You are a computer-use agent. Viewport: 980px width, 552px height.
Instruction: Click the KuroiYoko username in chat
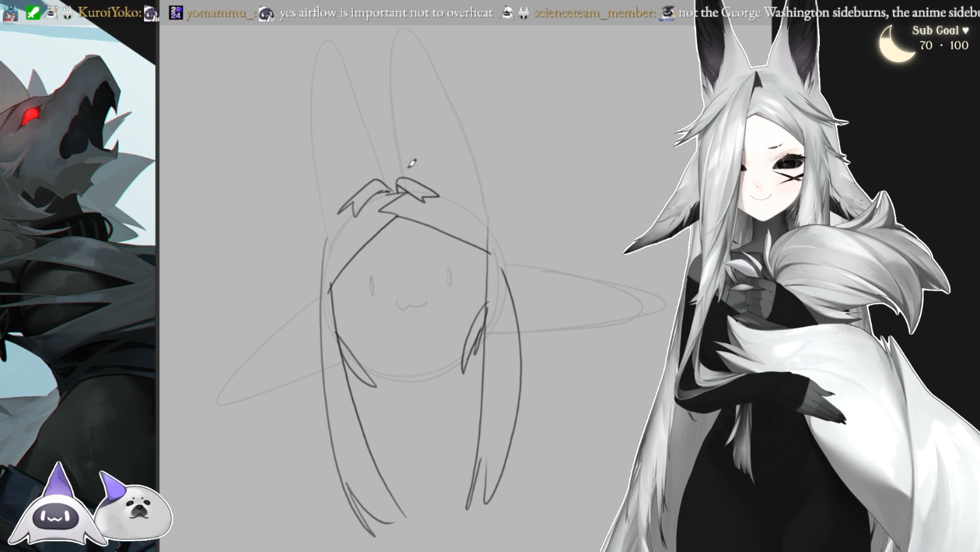[x=110, y=13]
